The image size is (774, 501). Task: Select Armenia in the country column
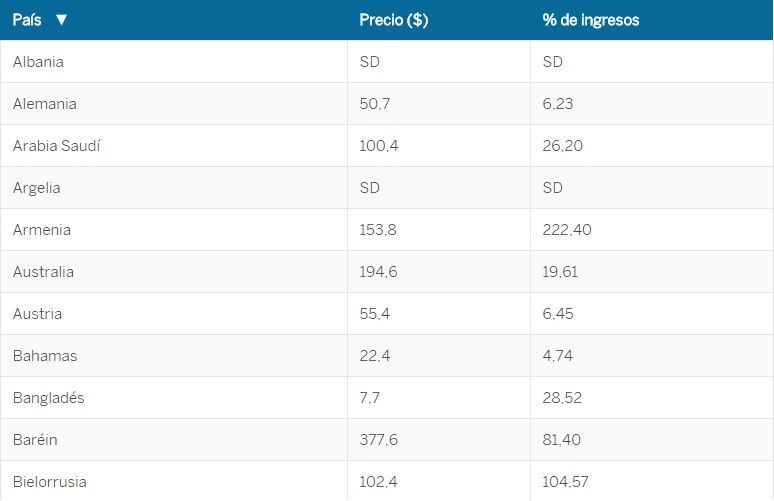tap(42, 230)
